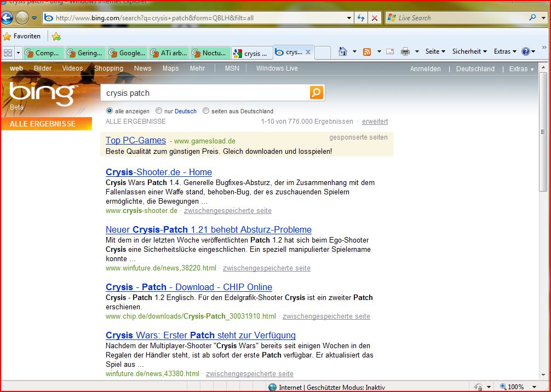The height and width of the screenshot is (392, 551).
Task: Click the Live Search magnifier icon
Action: click(533, 17)
